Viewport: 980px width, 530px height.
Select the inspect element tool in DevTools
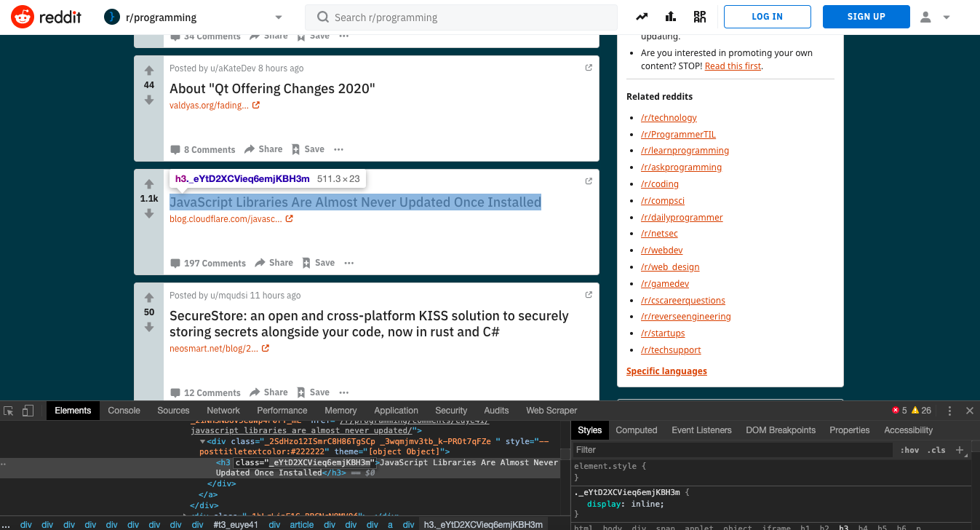coord(9,410)
